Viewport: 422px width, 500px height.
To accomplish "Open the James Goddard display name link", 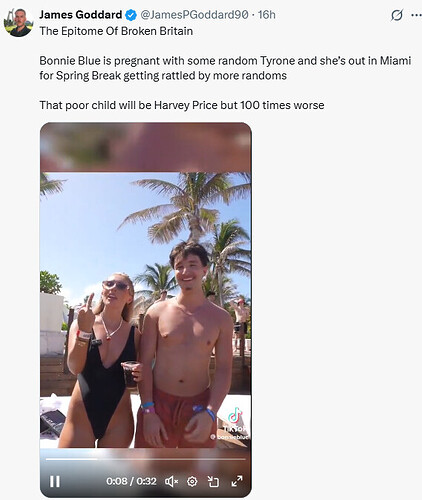I will pyautogui.click(x=81, y=15).
